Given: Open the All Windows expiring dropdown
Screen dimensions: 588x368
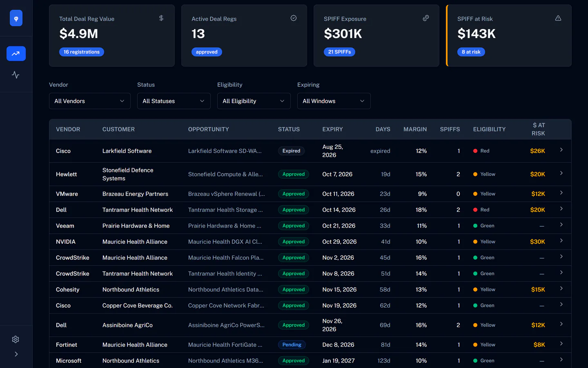Looking at the screenshot, I should click(334, 101).
